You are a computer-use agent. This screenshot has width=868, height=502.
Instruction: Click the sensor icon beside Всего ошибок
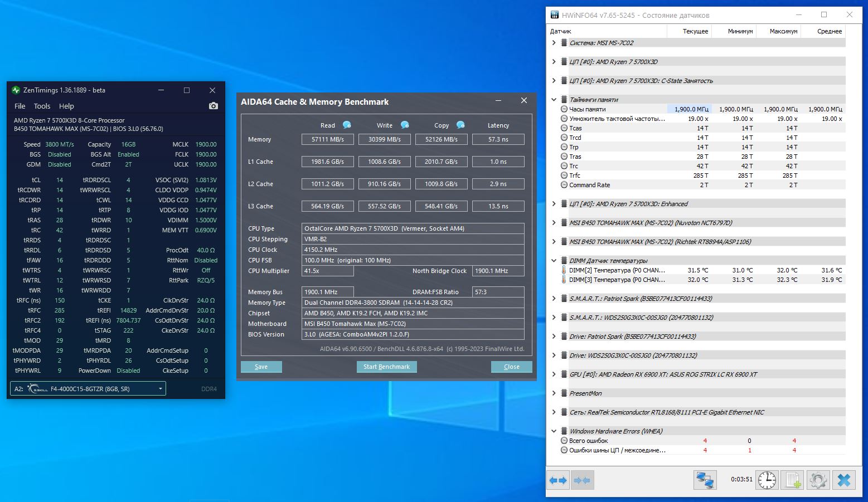click(564, 441)
